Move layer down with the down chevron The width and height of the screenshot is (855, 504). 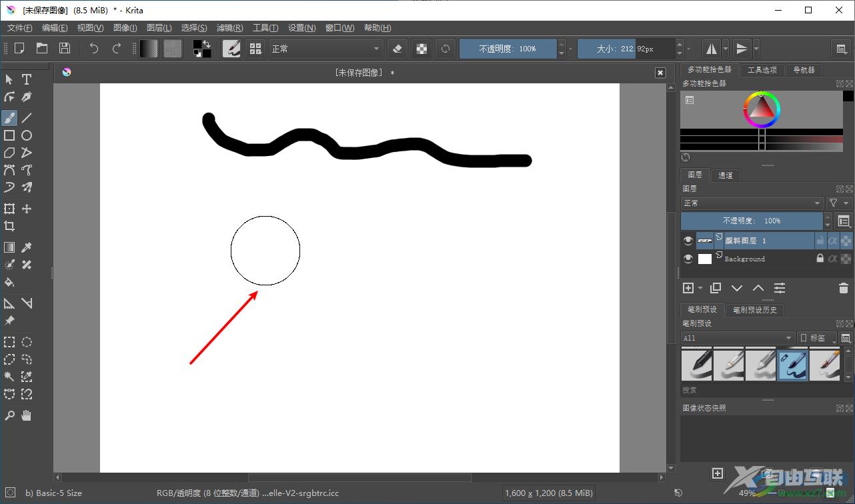tap(737, 288)
